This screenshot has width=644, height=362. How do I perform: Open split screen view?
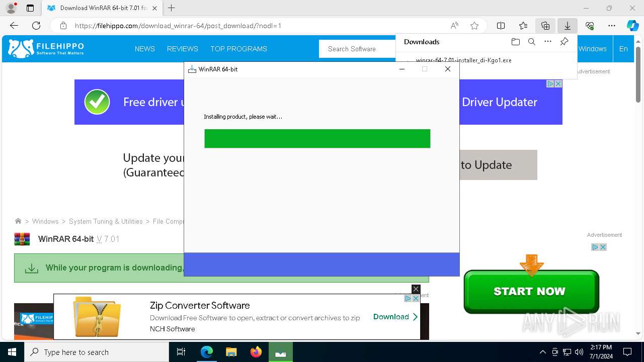(x=501, y=26)
